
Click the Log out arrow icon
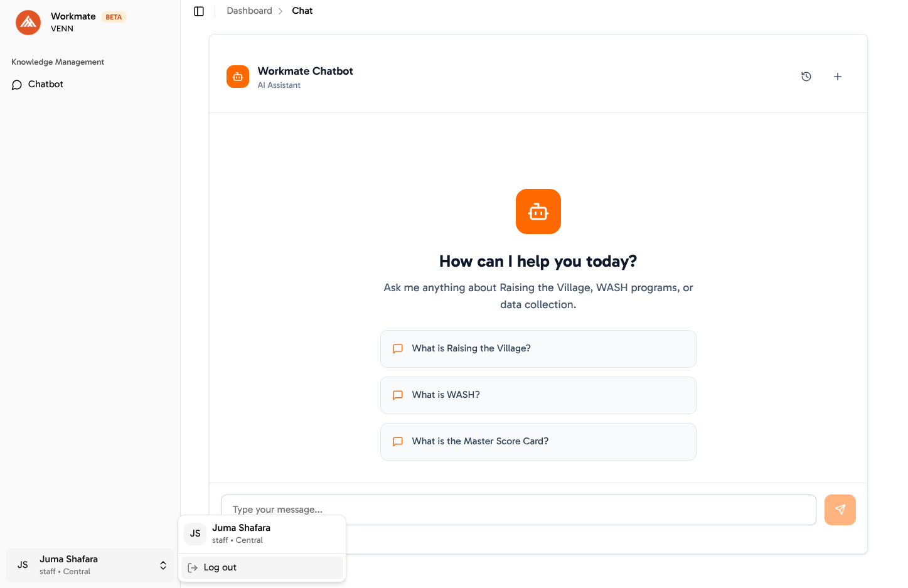coord(193,568)
